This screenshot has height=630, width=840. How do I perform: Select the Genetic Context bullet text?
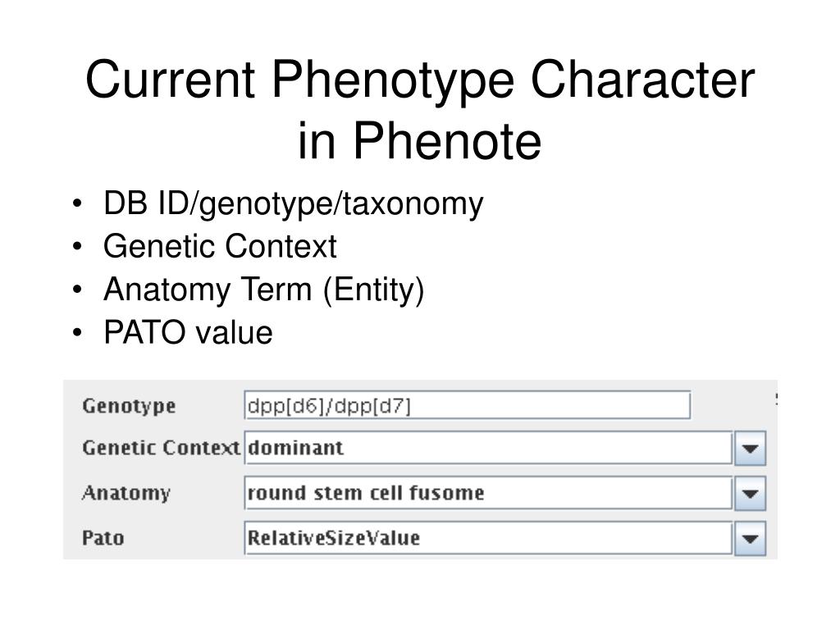(x=220, y=246)
